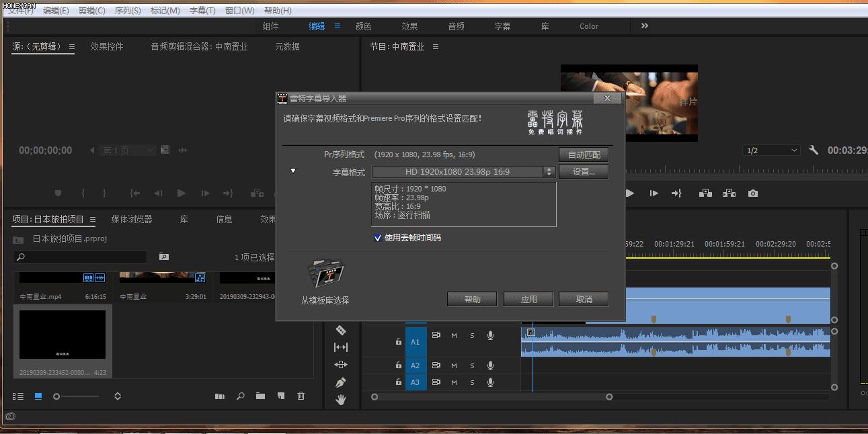Switch to the 颜色 workspace tab
Image resolution: width=868 pixels, height=434 pixels.
pos(363,26)
